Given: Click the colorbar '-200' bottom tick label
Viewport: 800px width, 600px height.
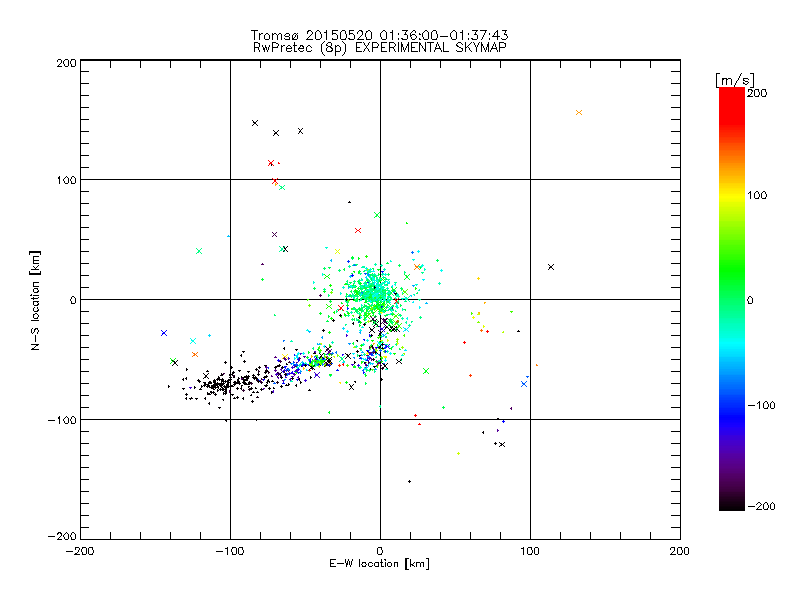Looking at the screenshot, I should 761,506.
